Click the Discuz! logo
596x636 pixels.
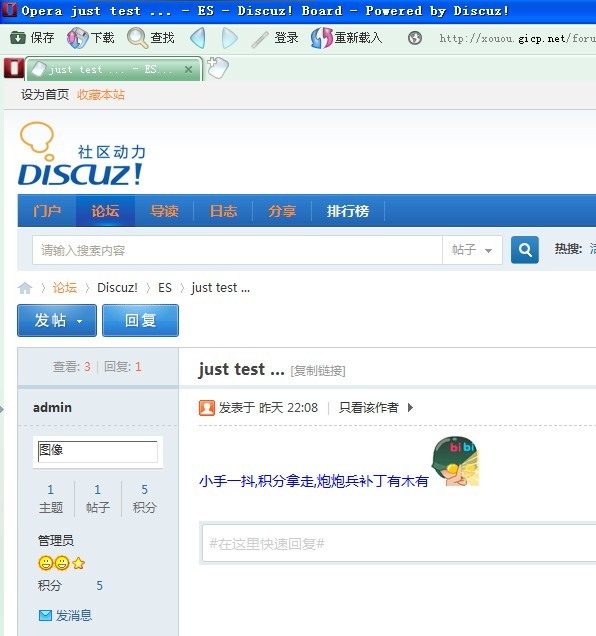click(x=82, y=154)
